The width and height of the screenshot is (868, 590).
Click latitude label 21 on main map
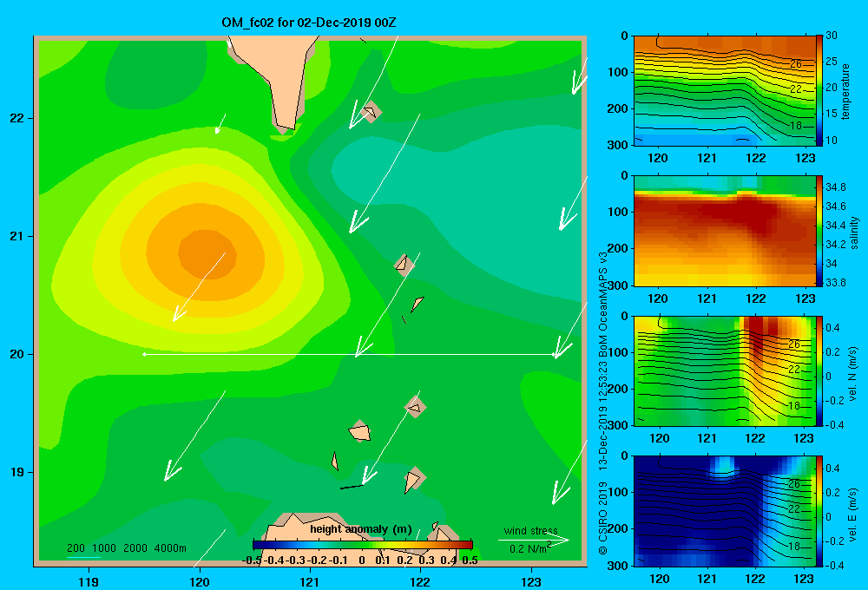point(17,236)
